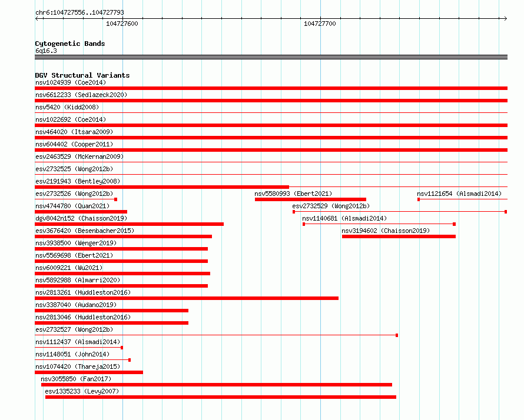Select nsv604402 (Cooper2011) variant
The image size is (524, 420).
74,144
